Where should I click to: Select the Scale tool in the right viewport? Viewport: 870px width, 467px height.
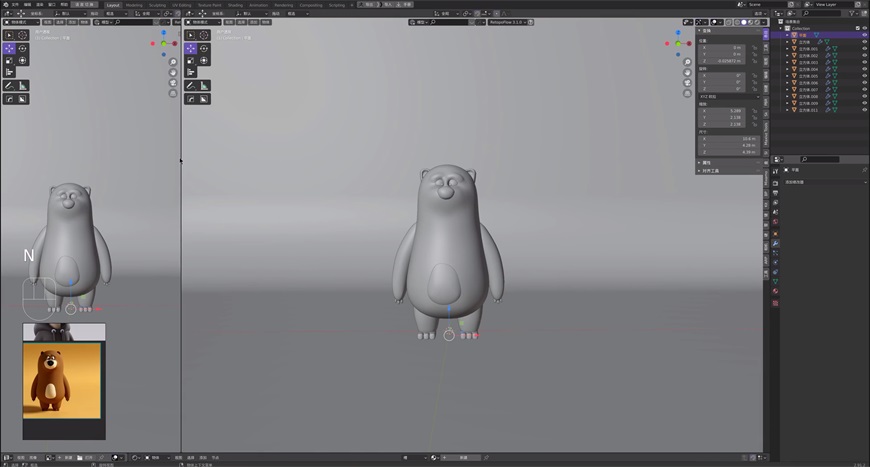tap(191, 60)
